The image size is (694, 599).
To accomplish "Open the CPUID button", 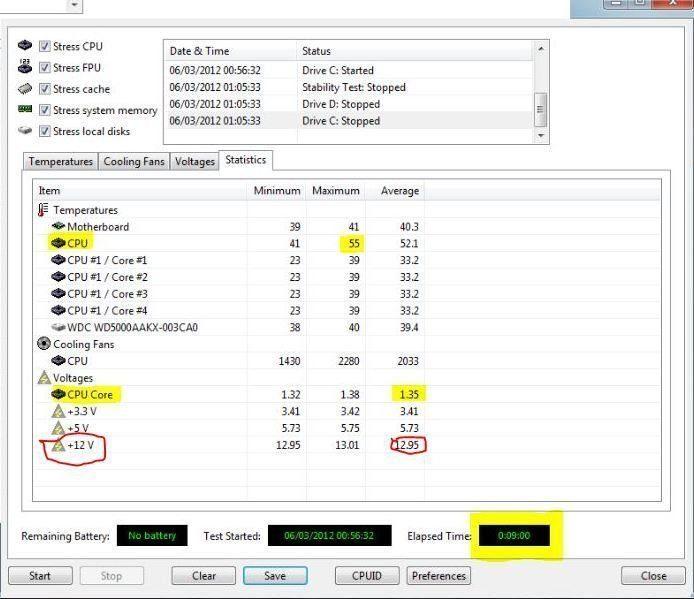I will tap(367, 576).
